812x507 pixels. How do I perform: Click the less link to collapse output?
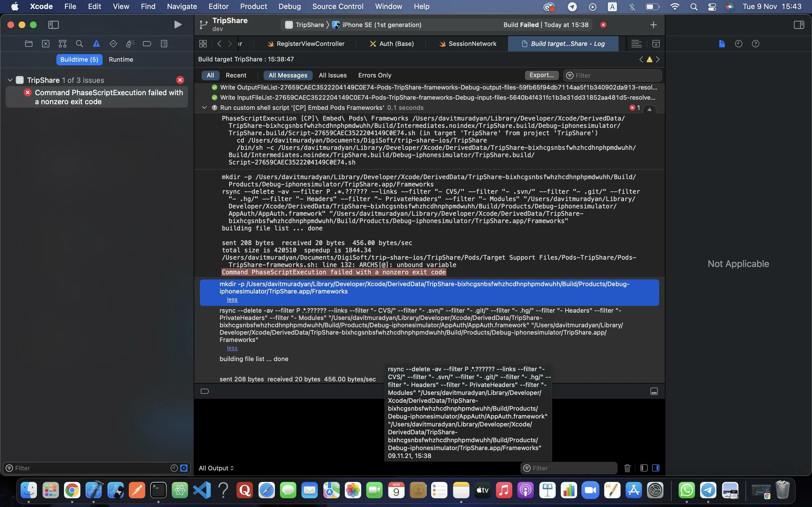(232, 299)
